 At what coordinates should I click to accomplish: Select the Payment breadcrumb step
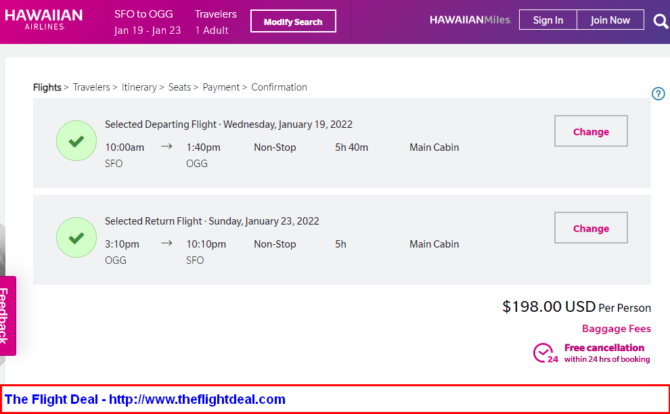tap(221, 87)
